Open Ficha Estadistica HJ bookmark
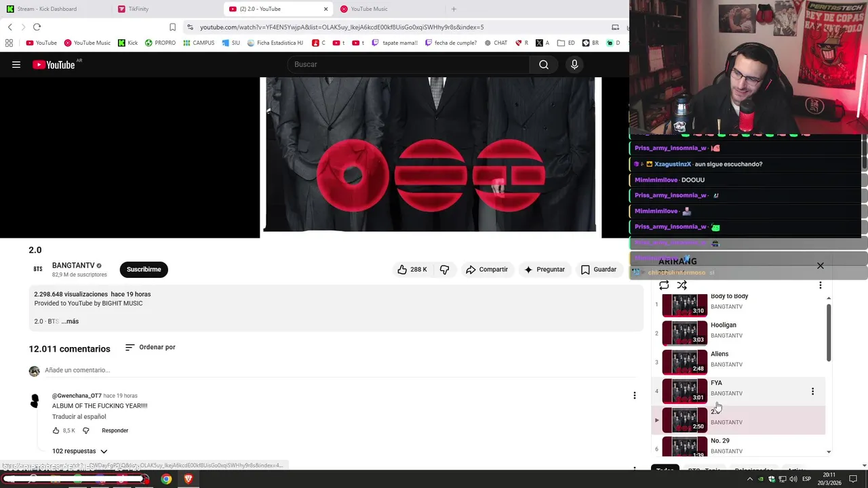 click(275, 43)
